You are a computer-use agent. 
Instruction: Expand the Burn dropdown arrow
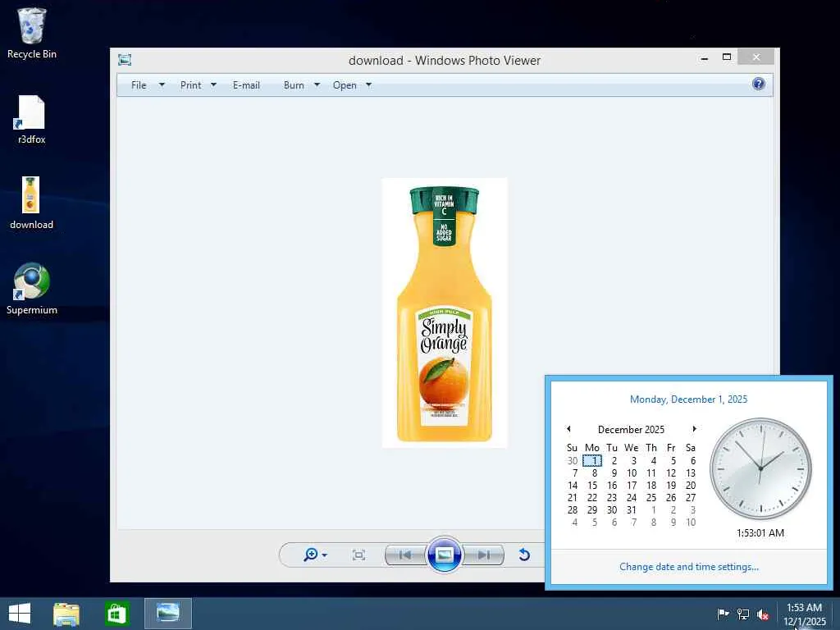317,84
